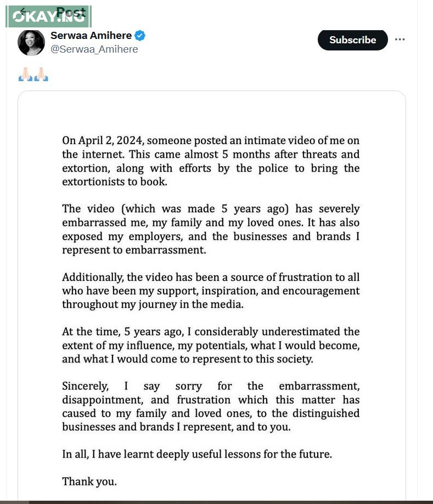Open Serwaa Amihere's profile avatar
Viewport: 433px width, 504px height.
click(x=31, y=42)
